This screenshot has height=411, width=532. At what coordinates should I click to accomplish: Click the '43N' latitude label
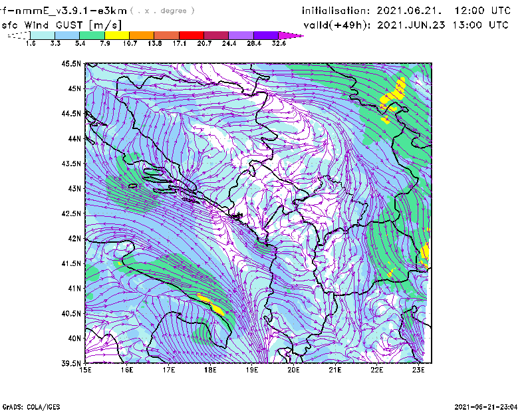tap(74, 188)
